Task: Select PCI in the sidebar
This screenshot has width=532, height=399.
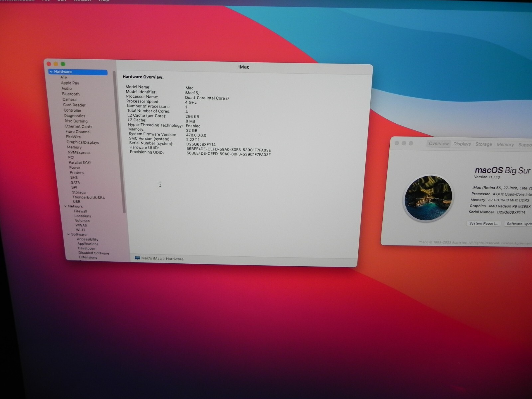Action: pyautogui.click(x=71, y=157)
